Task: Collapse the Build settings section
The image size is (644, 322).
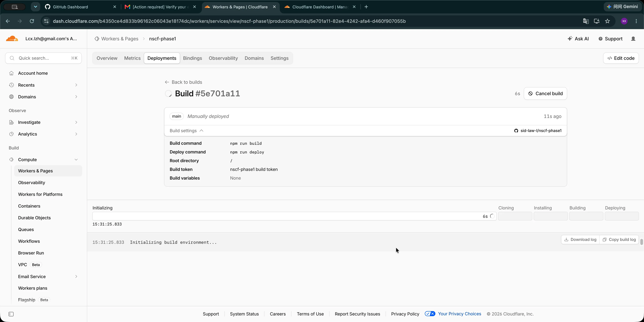Action: [x=186, y=131]
